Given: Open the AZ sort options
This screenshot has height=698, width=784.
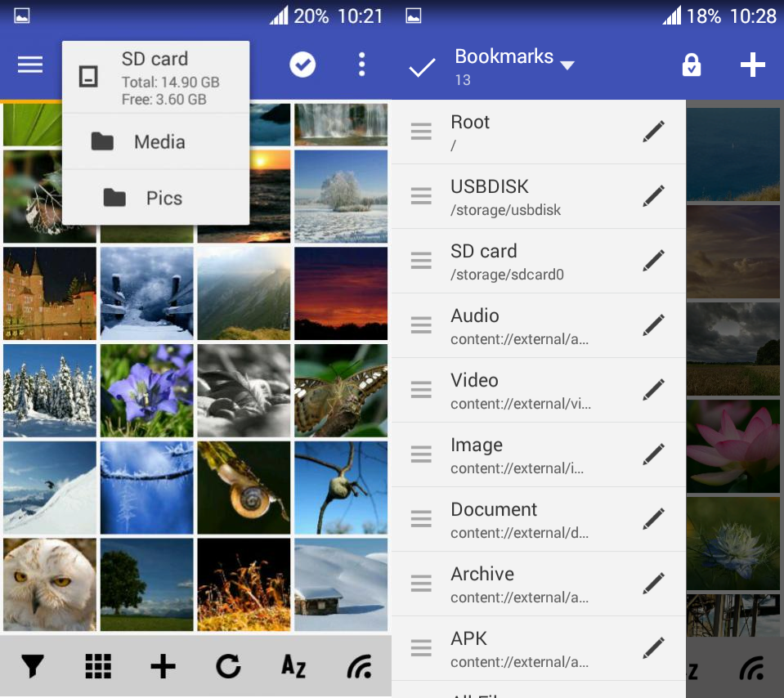Looking at the screenshot, I should (293, 666).
